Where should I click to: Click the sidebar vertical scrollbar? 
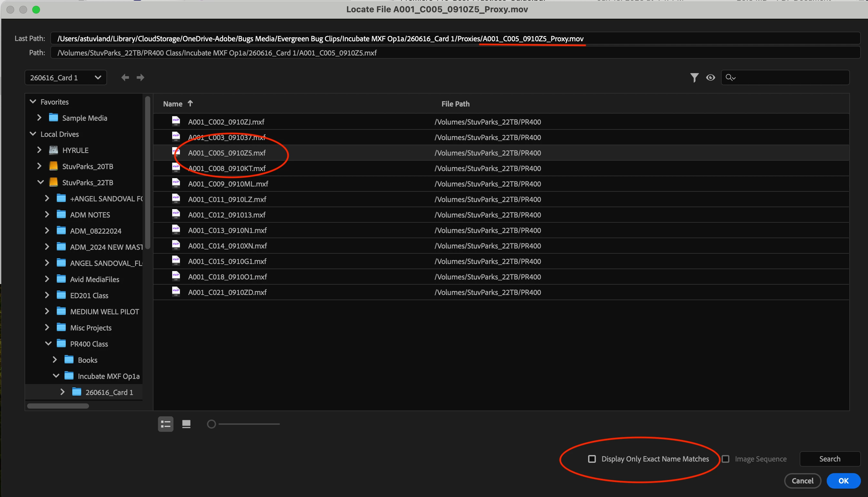pos(148,172)
